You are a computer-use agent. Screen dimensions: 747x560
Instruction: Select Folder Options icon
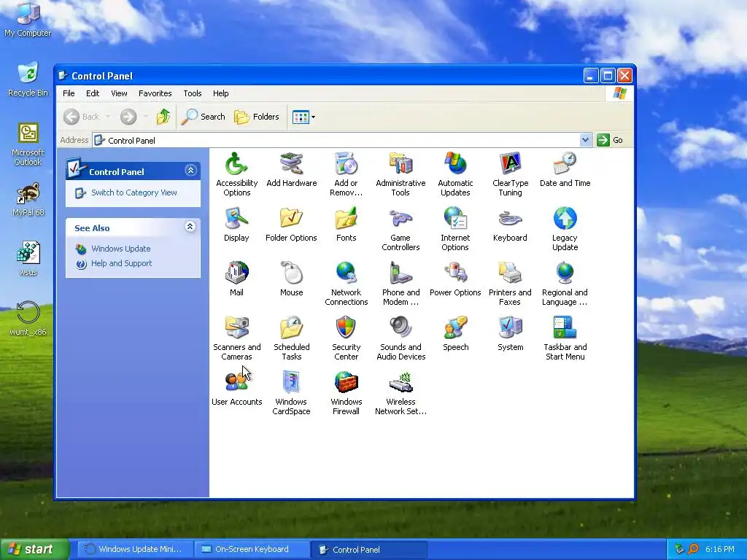(291, 219)
